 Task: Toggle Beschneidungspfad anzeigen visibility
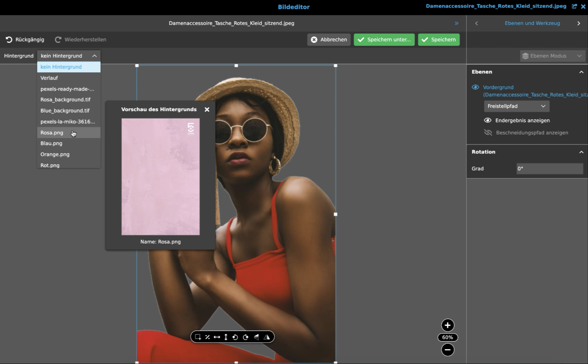coord(488,133)
